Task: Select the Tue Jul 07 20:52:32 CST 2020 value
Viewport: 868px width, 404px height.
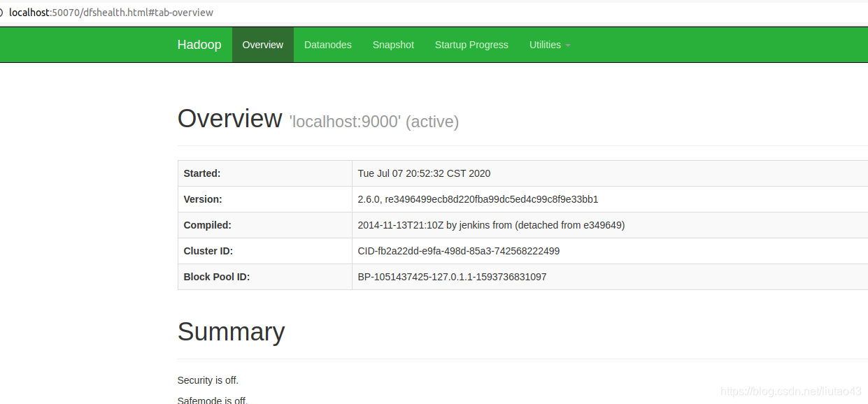Action: coord(424,173)
